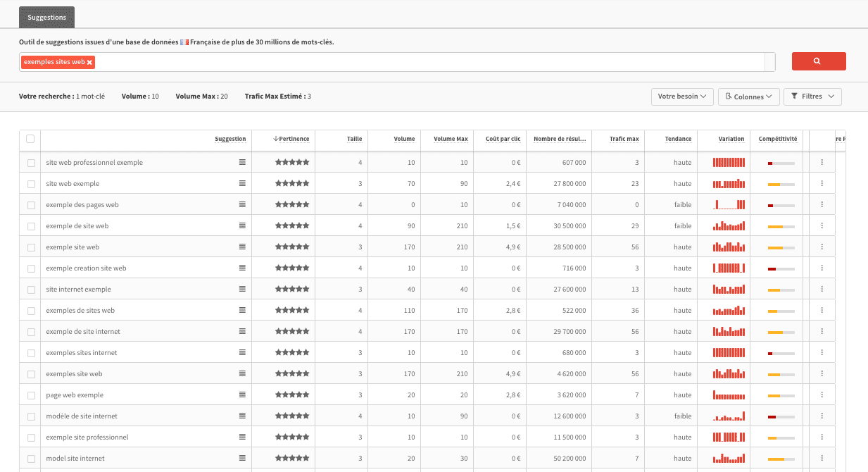The height and width of the screenshot is (472, 868).
Task: Tick the checkbox for "exemple site professionnel"
Action: click(30, 437)
